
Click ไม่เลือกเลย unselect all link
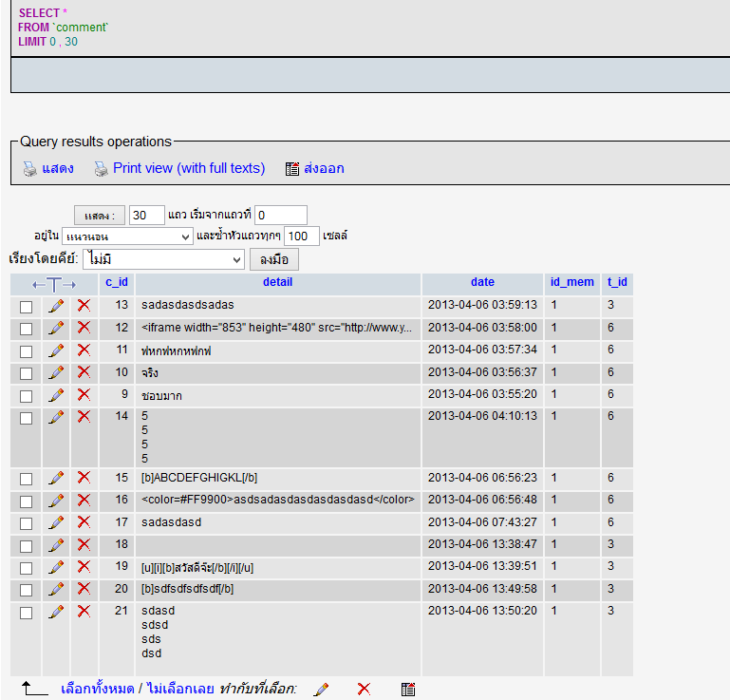tap(180, 689)
